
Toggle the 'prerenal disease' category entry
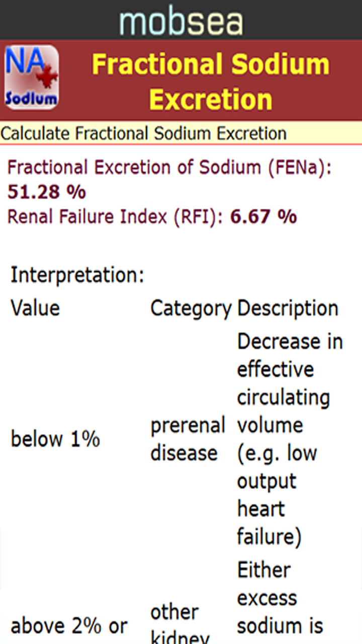pyautogui.click(x=188, y=438)
